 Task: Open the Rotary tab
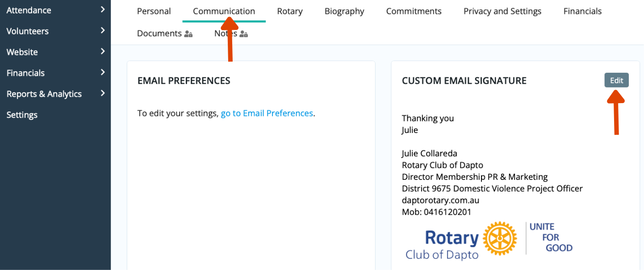pos(290,11)
